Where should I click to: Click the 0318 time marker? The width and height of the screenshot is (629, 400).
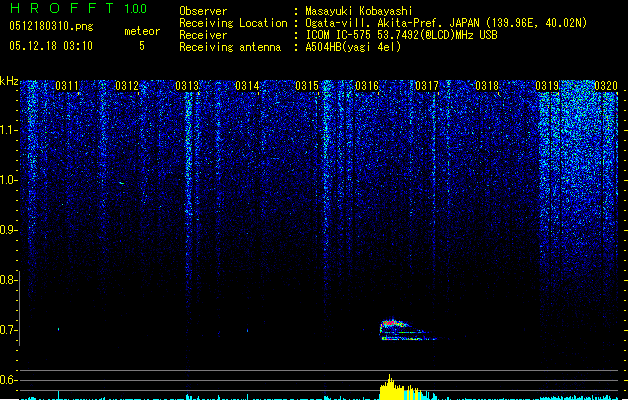(x=487, y=86)
